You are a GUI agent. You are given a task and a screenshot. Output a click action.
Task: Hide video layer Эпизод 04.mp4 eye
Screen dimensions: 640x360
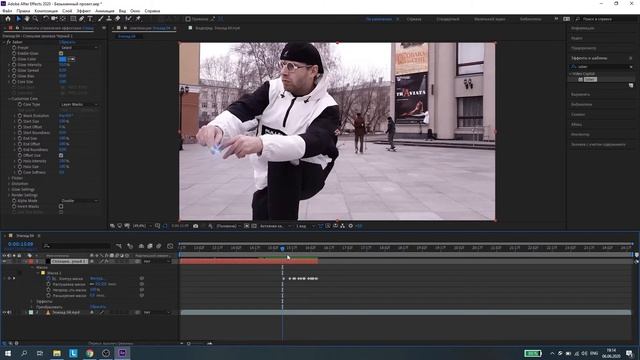pos(4,312)
